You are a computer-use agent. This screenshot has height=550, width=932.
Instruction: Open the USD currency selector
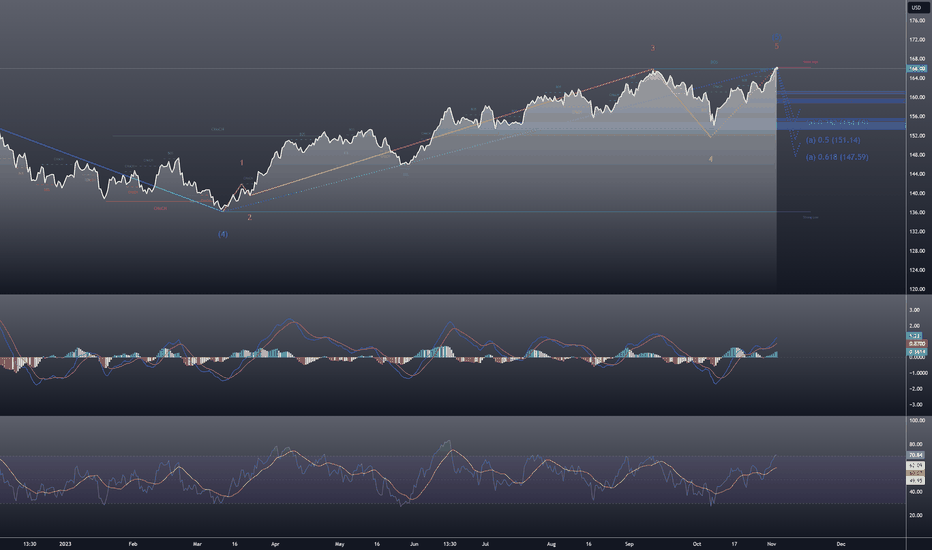tap(916, 7)
